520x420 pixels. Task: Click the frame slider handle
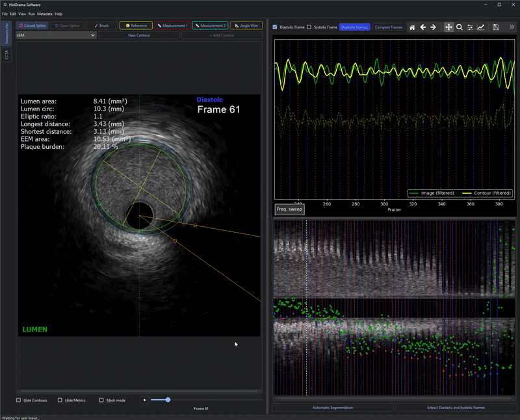coord(168,400)
